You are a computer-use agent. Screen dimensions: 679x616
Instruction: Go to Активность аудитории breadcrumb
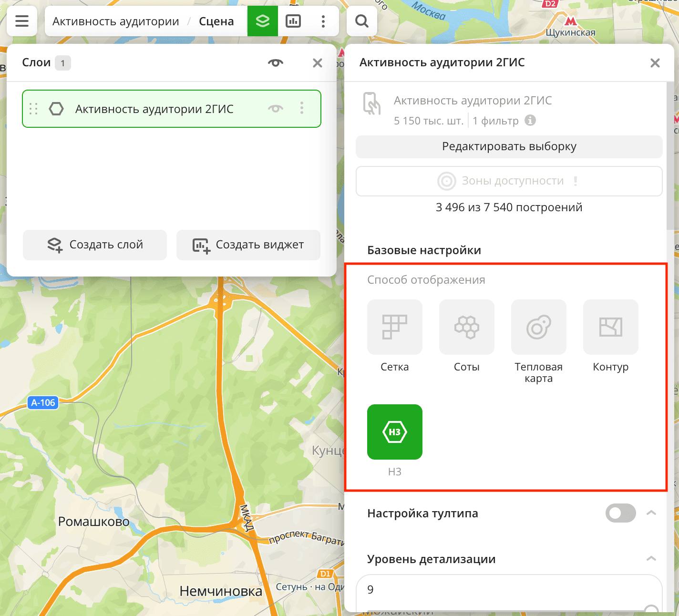point(116,21)
